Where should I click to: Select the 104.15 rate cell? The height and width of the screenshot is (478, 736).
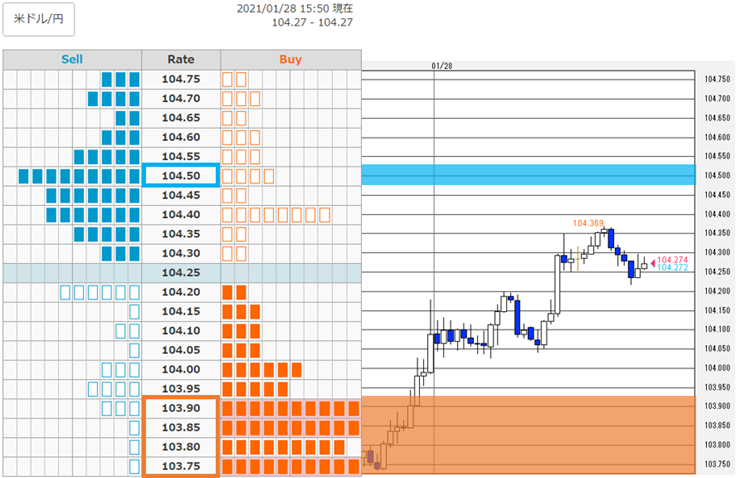[181, 311]
